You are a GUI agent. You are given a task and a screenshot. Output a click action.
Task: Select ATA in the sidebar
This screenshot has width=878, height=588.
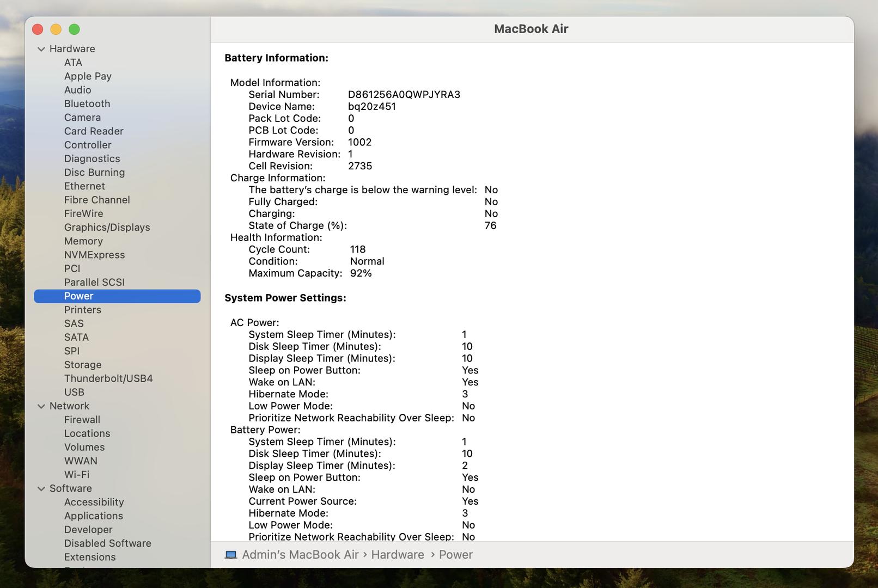point(73,63)
